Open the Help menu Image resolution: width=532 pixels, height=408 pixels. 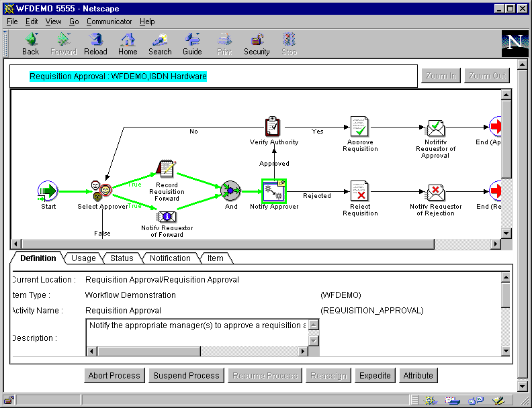click(147, 21)
